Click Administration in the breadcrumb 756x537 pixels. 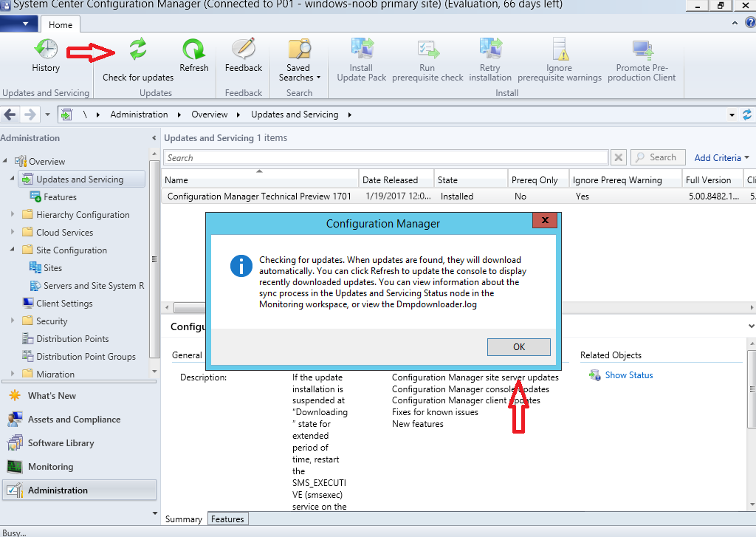point(139,114)
